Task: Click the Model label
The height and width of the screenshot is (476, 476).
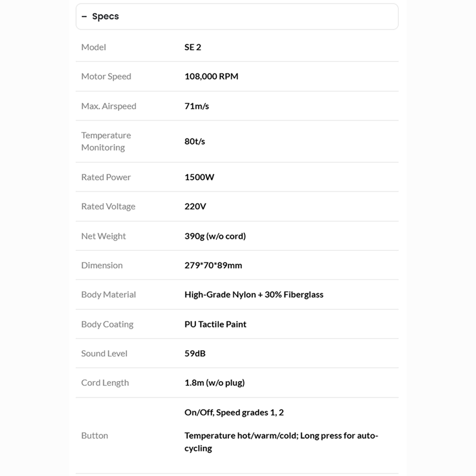Action: (94, 47)
